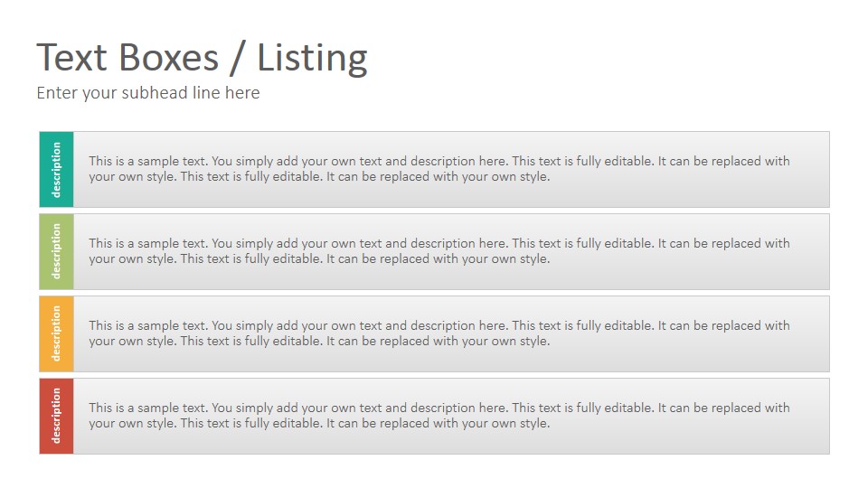The width and height of the screenshot is (868, 488).
Task: Click sample text in the red-labeled box
Action: click(x=439, y=416)
